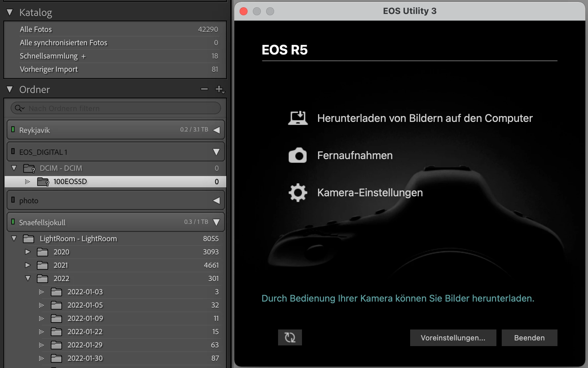This screenshot has height=368, width=588.
Task: Click the 2022 folder icon
Action: (x=42, y=279)
